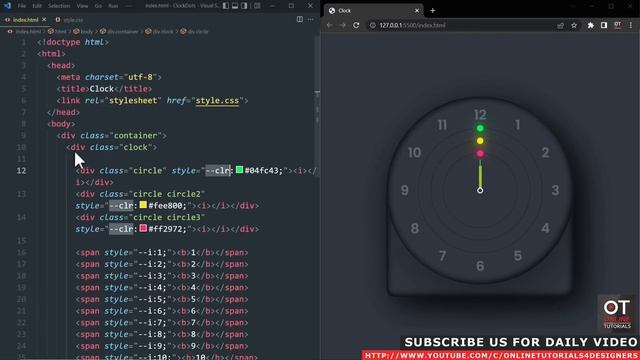The width and height of the screenshot is (640, 360).
Task: Open the style.css link in code
Action: pos(217,100)
